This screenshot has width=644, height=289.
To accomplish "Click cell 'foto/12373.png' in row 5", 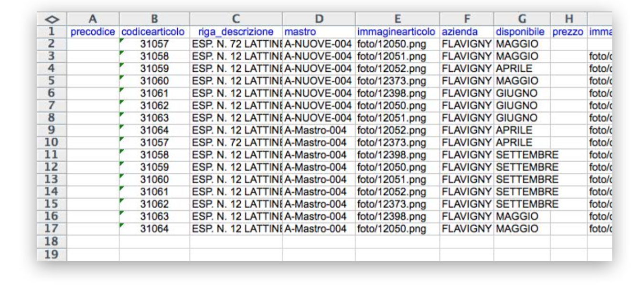I will 391,81.
